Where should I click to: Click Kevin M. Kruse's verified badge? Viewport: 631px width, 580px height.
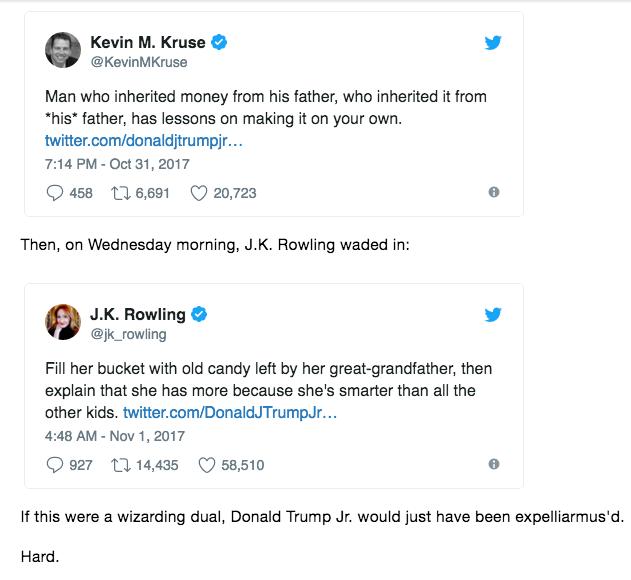(219, 42)
